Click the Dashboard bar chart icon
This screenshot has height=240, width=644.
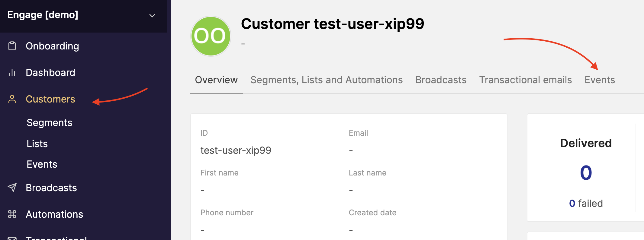click(x=12, y=73)
